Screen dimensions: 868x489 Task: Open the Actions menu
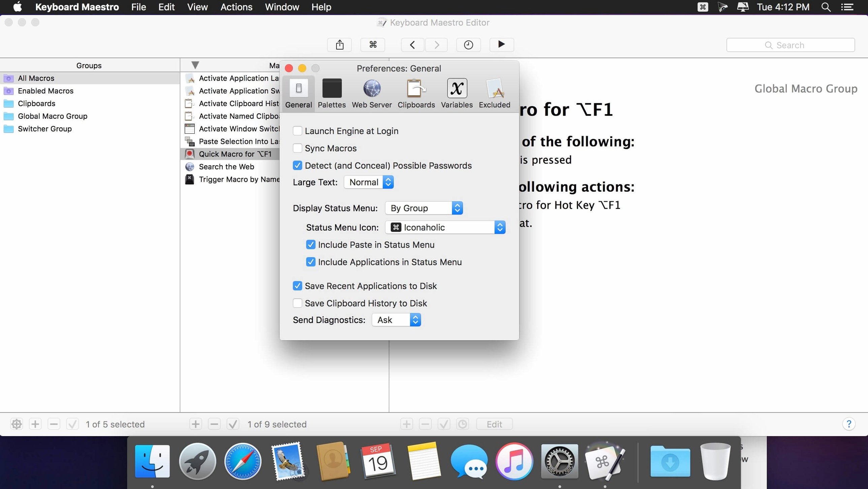[236, 7]
